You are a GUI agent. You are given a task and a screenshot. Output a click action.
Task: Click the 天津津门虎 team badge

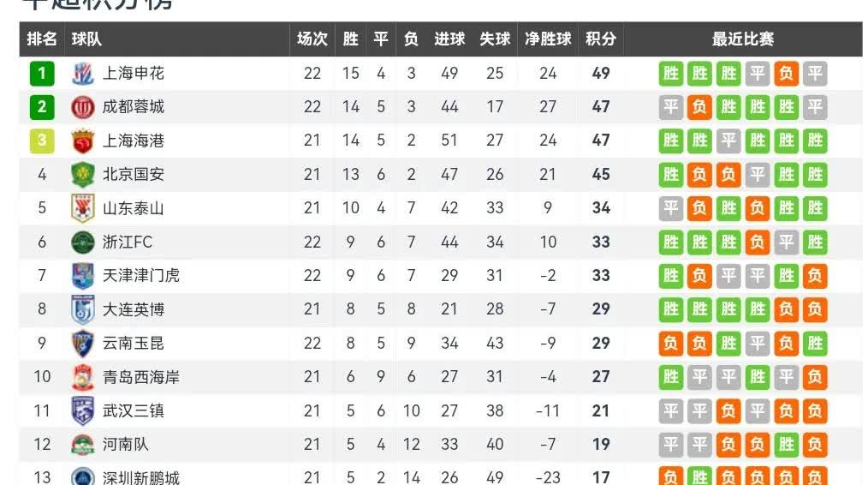pos(82,276)
